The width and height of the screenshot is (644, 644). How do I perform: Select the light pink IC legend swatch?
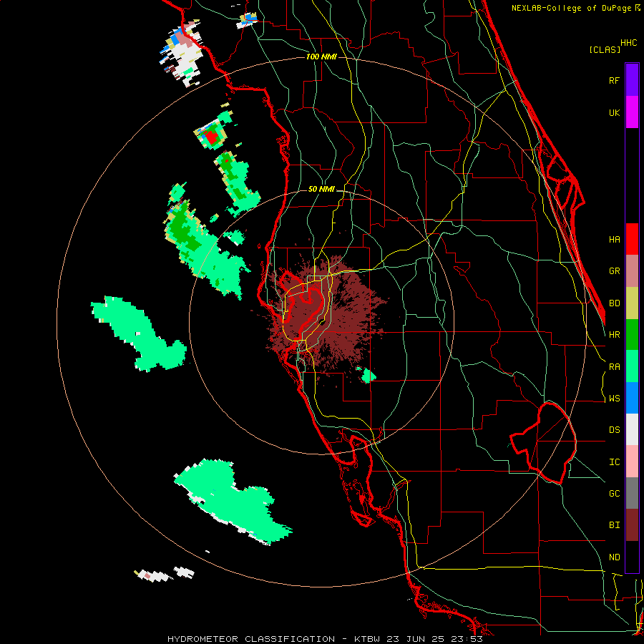[x=632, y=462]
